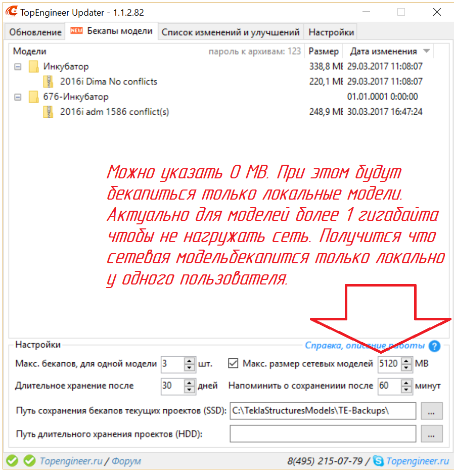This screenshot has height=476, width=454.
Task: Browse for HDD long-term storage path
Action: (x=432, y=434)
